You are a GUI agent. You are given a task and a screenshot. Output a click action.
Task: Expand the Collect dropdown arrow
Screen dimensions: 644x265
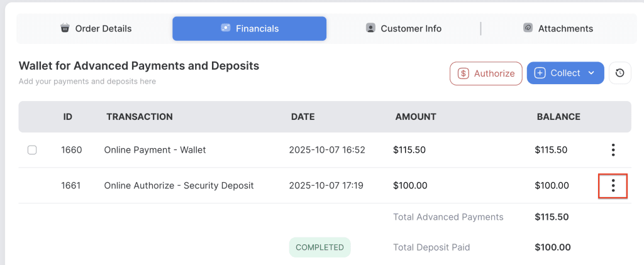pyautogui.click(x=591, y=73)
